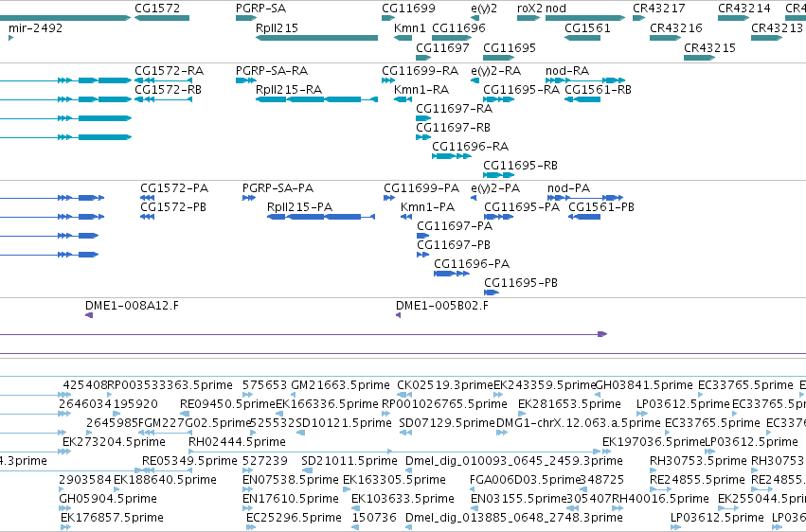
Task: Select the EK197036.5prime EST label
Action: click(x=654, y=442)
